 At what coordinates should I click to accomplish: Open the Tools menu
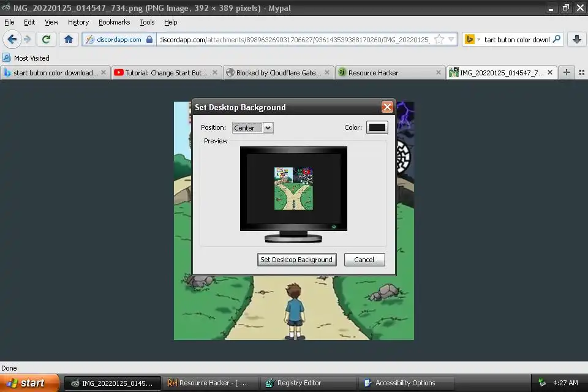[147, 22]
